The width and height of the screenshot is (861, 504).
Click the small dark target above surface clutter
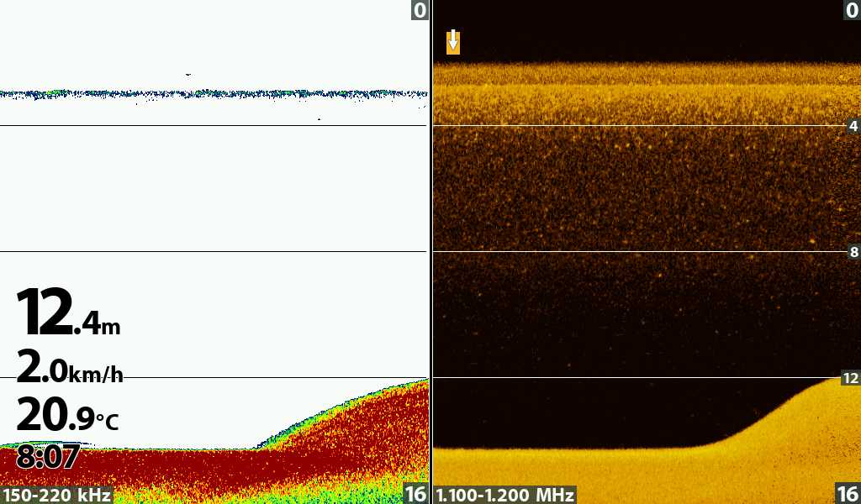click(x=188, y=75)
